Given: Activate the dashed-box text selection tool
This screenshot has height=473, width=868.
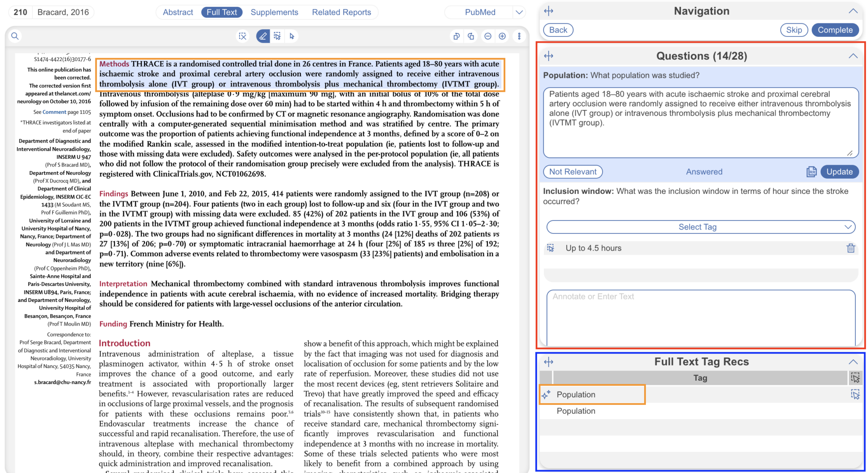Looking at the screenshot, I should click(x=277, y=36).
